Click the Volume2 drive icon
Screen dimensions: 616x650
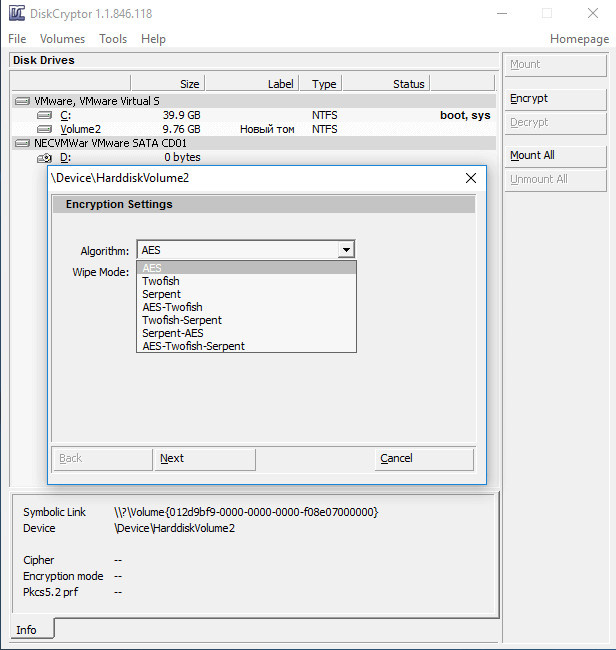tap(44, 129)
